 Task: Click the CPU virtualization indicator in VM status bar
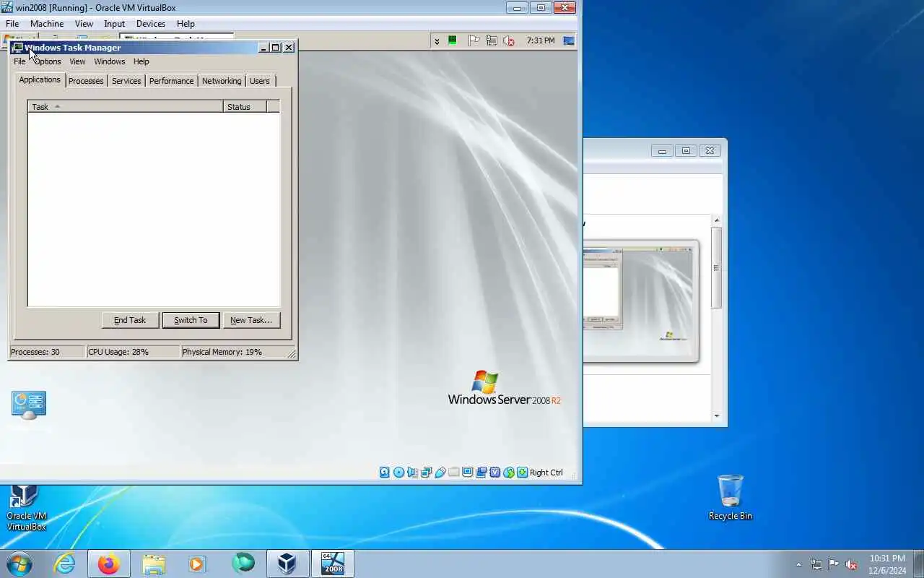[494, 473]
